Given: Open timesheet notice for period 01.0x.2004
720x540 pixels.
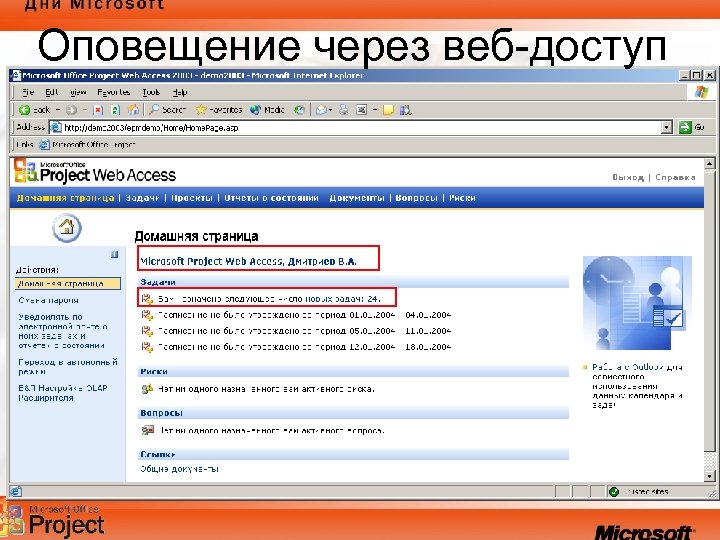Looking at the screenshot, I should point(304,315).
